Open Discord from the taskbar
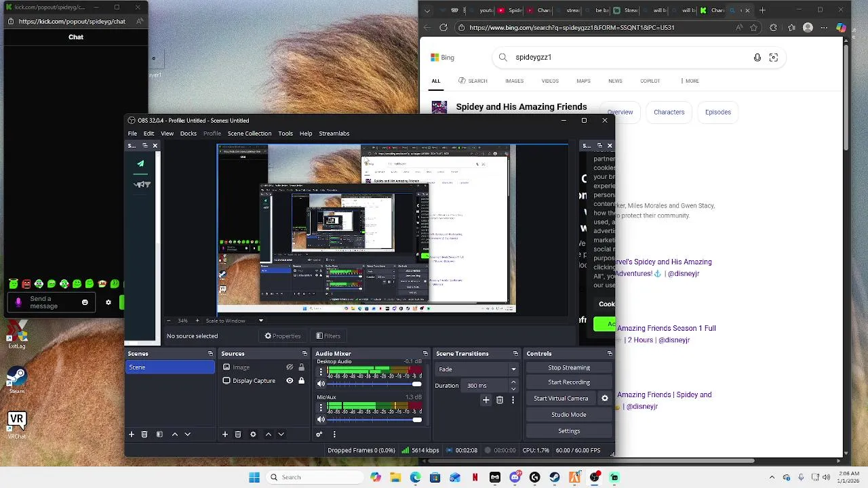The image size is (868, 488). point(515,477)
